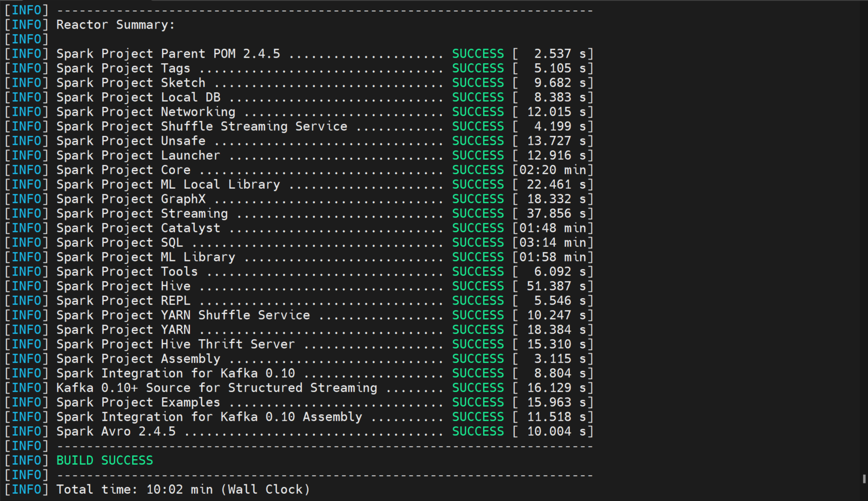Select 'Kafka 0.10+ Source for Structured Streaming'

tap(217, 388)
